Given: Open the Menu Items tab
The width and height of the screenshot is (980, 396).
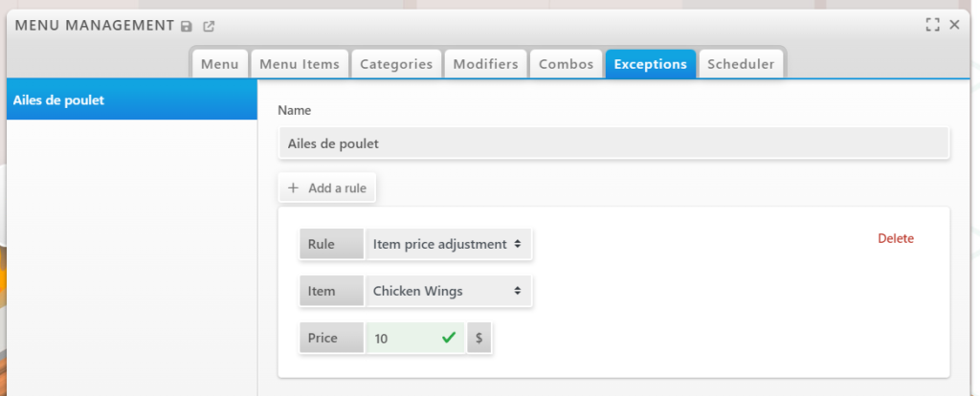Looking at the screenshot, I should tap(300, 64).
